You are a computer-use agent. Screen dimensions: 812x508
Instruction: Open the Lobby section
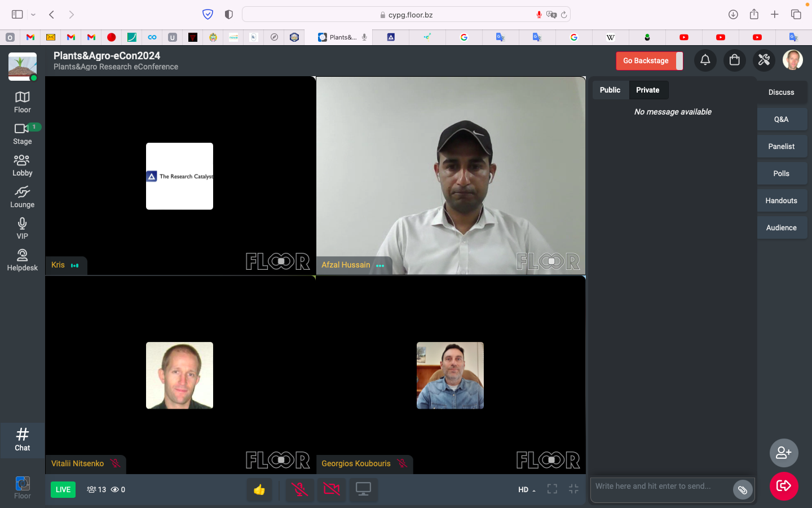pyautogui.click(x=22, y=165)
